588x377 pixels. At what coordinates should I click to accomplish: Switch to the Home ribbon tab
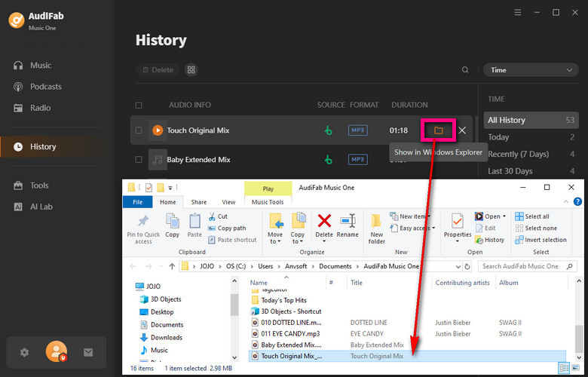[x=167, y=202]
